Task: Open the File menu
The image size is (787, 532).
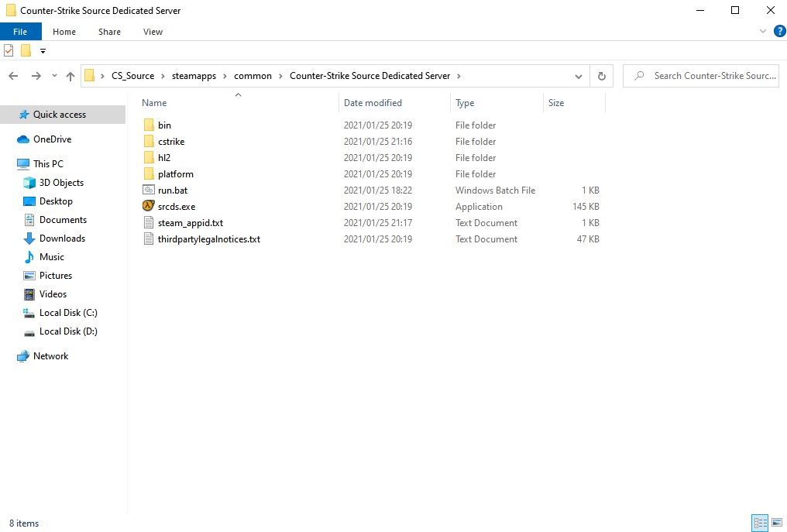Action: point(20,32)
